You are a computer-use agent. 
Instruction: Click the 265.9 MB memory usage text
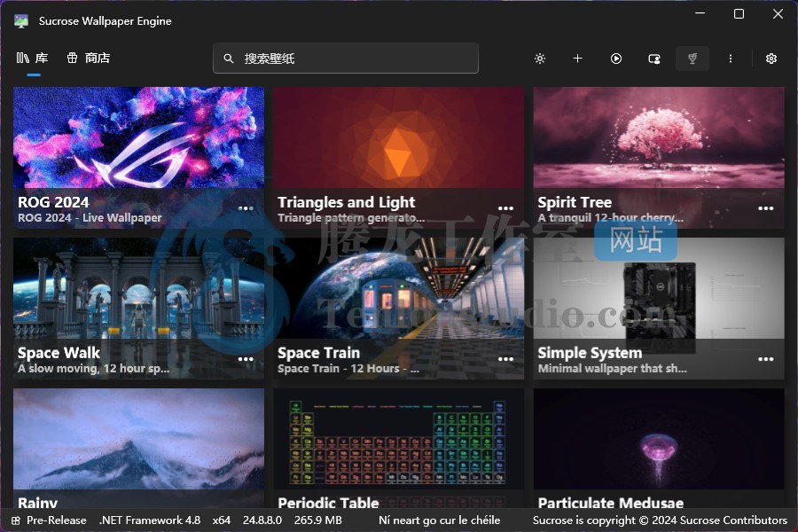pyautogui.click(x=318, y=520)
